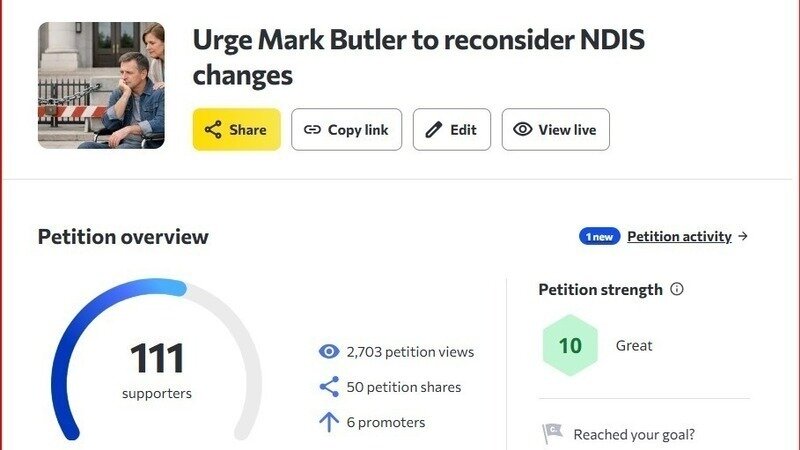Click the green hexagon strength score 10
The image size is (800, 450).
coord(570,345)
